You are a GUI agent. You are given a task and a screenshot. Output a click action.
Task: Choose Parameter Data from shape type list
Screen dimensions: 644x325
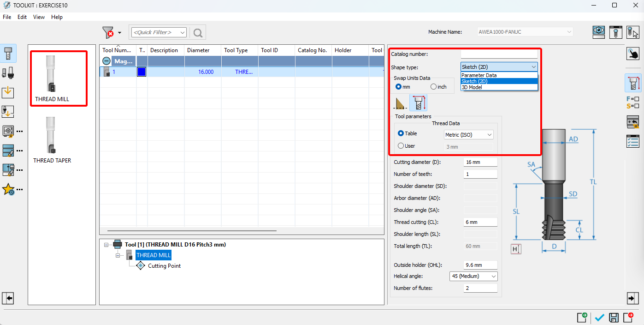tap(479, 75)
